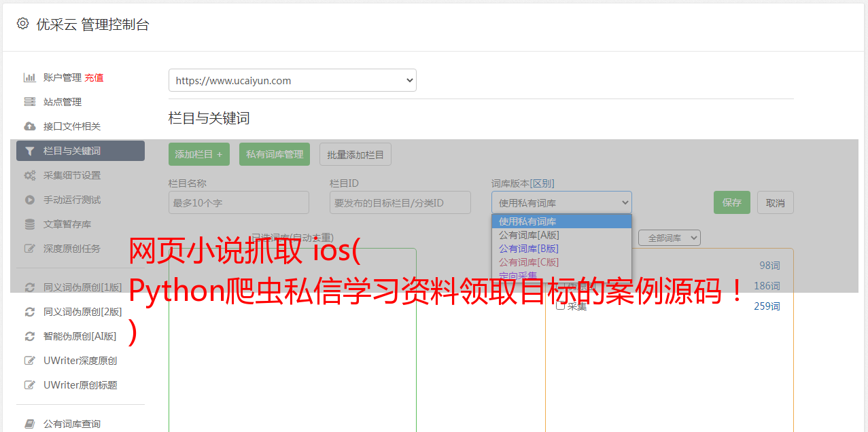Click the database icon for 文章暂存库
This screenshot has width=868, height=432.
click(x=29, y=224)
